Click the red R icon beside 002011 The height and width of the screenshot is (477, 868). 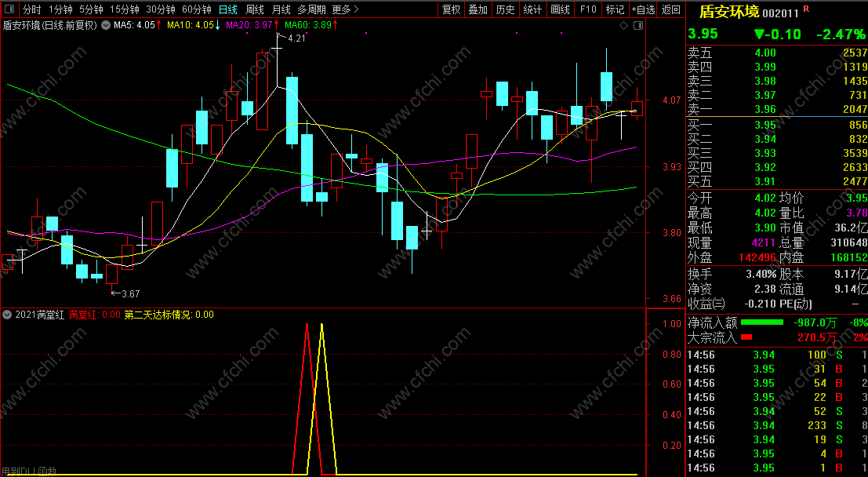tap(806, 9)
